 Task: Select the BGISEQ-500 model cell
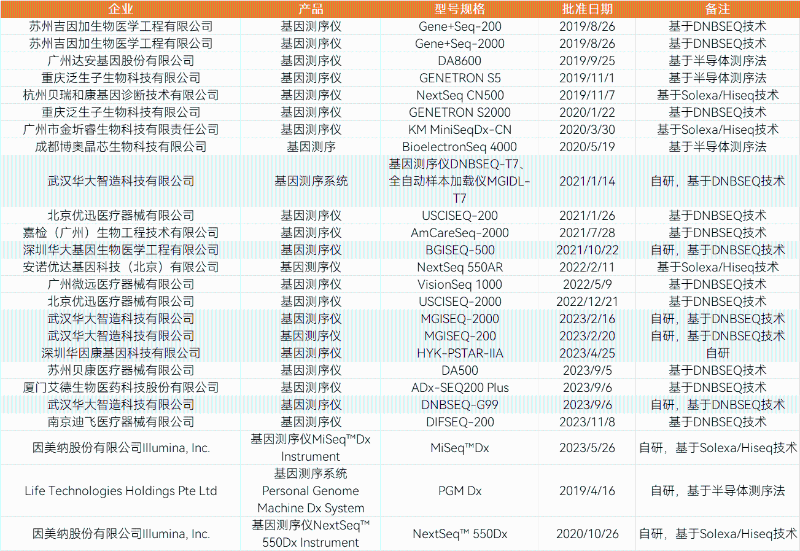pyautogui.click(x=459, y=250)
